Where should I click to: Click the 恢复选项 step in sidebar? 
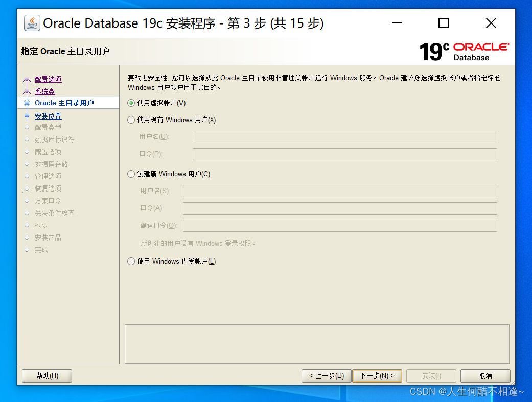48,188
